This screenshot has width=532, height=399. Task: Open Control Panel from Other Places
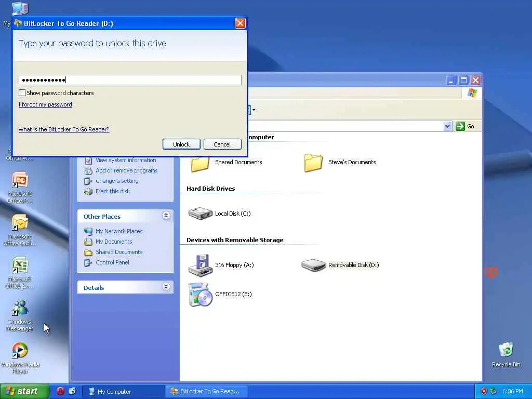pos(112,262)
